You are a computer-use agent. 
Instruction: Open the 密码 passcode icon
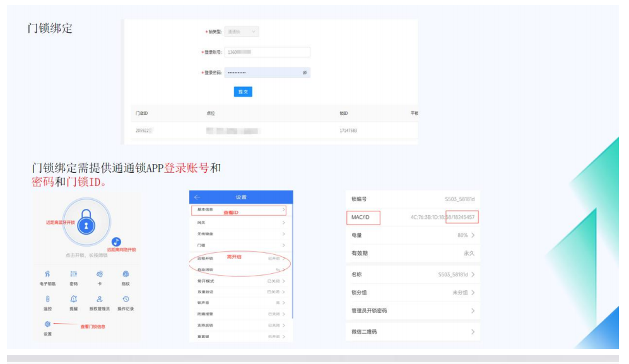coord(74,274)
